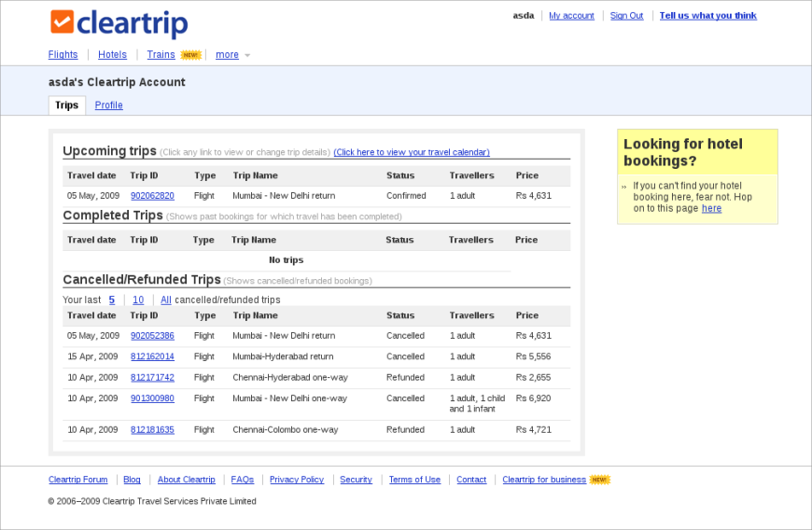Click price 'Rs 6,920'
This screenshot has width=812, height=530.
click(x=533, y=398)
